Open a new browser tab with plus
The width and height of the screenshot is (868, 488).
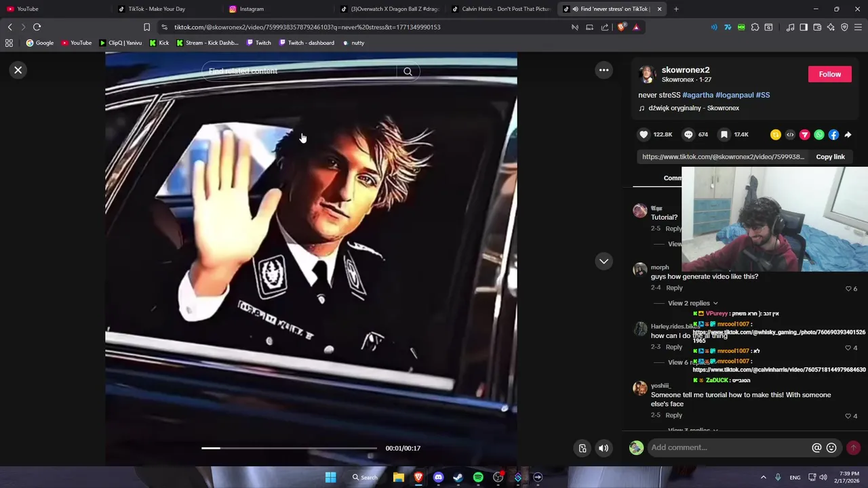point(676,9)
